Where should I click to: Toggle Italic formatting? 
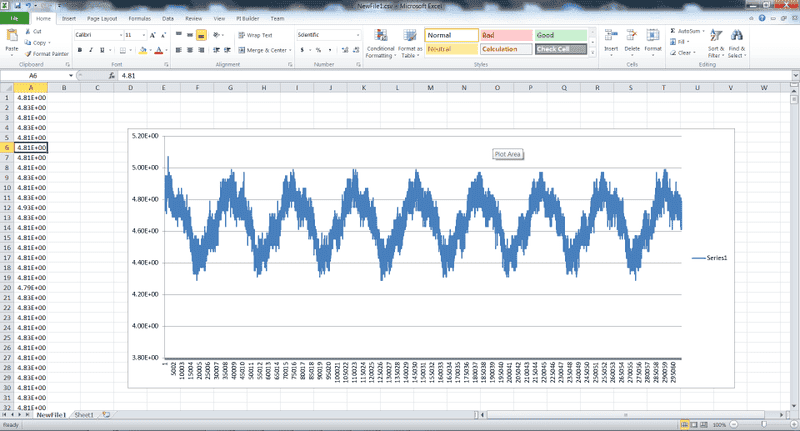[x=90, y=49]
